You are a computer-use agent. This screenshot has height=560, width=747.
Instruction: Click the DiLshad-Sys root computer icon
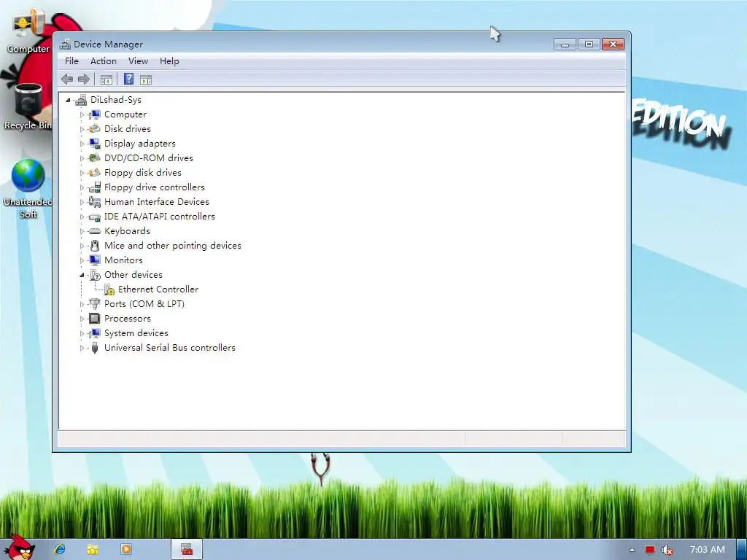[x=81, y=99]
